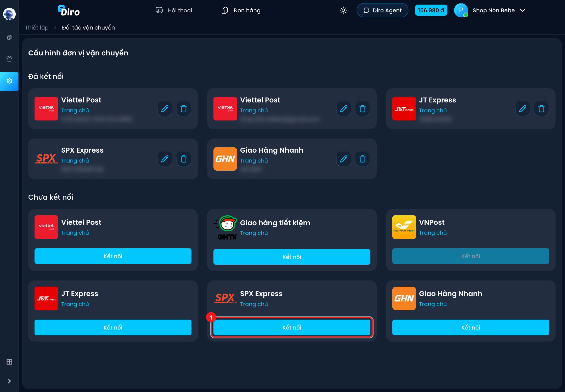This screenshot has height=392, width=565.
Task: Open Trang chủ link of connected SPX Express
Action: pyautogui.click(x=75, y=161)
